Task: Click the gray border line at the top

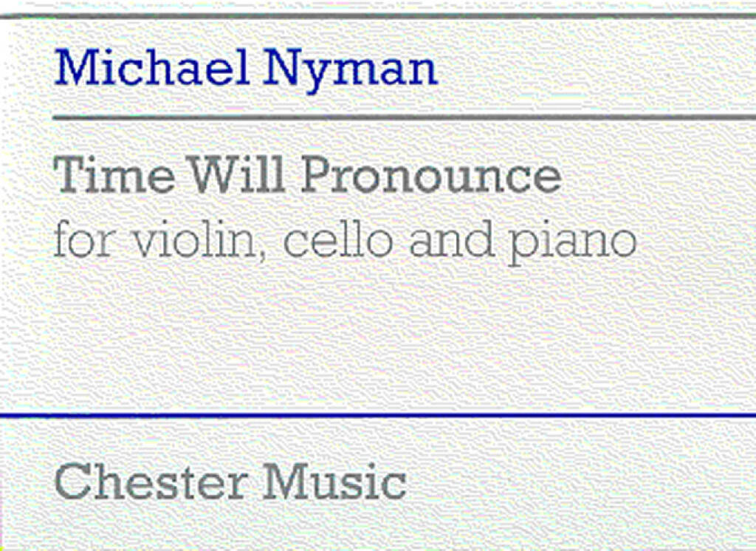Action: [378, 16]
